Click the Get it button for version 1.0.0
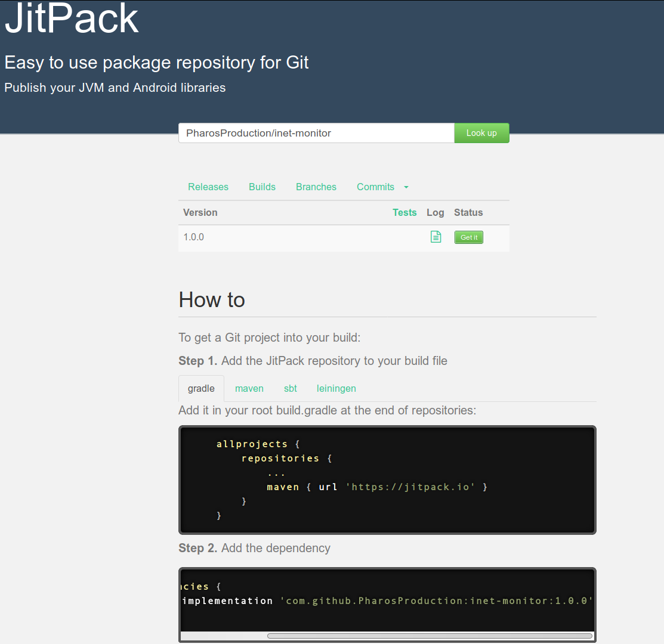 click(469, 237)
